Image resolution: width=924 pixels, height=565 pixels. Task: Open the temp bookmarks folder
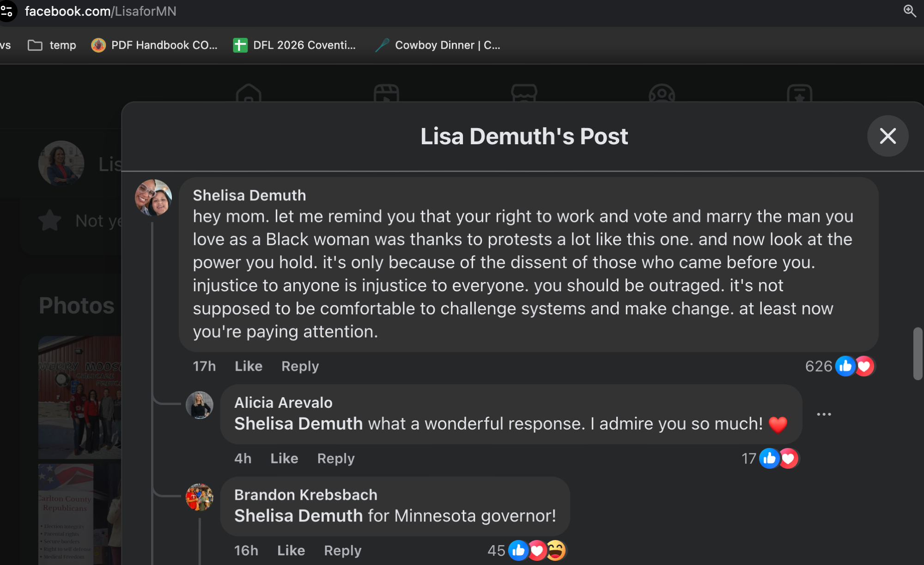[52, 45]
